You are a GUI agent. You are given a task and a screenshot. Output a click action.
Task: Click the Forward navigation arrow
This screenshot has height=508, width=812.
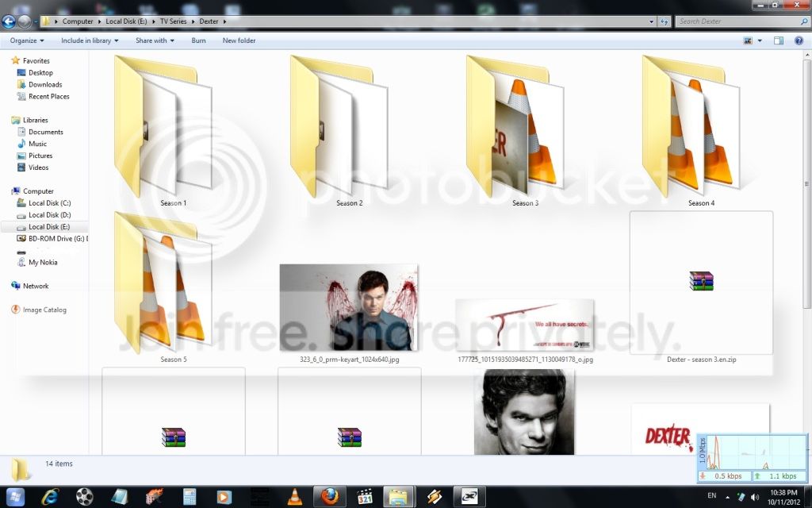click(25, 21)
